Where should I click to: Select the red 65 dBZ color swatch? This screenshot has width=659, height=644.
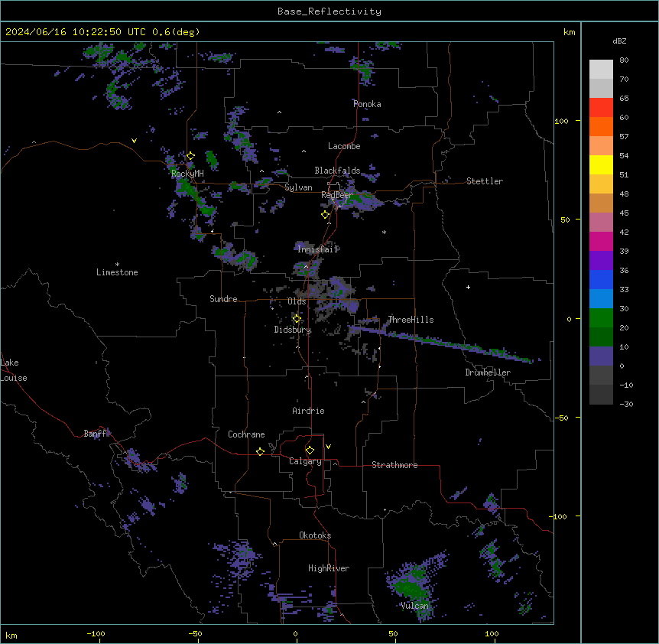pos(601,108)
